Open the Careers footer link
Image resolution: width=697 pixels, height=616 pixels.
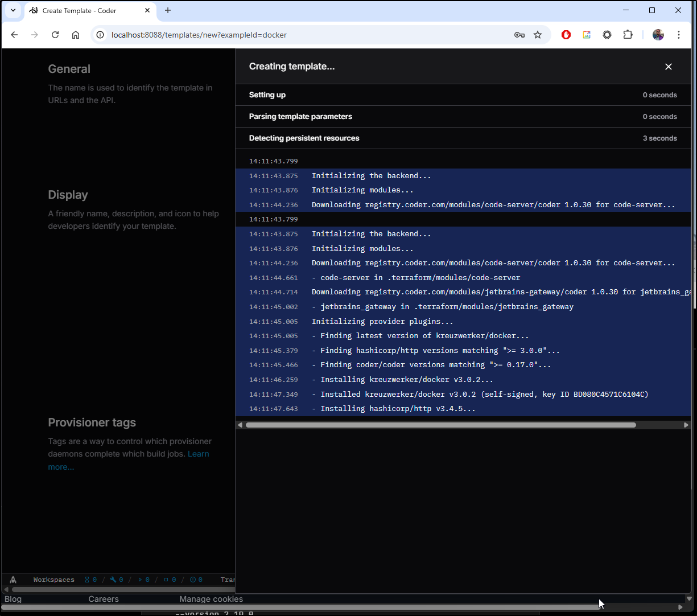click(x=104, y=599)
